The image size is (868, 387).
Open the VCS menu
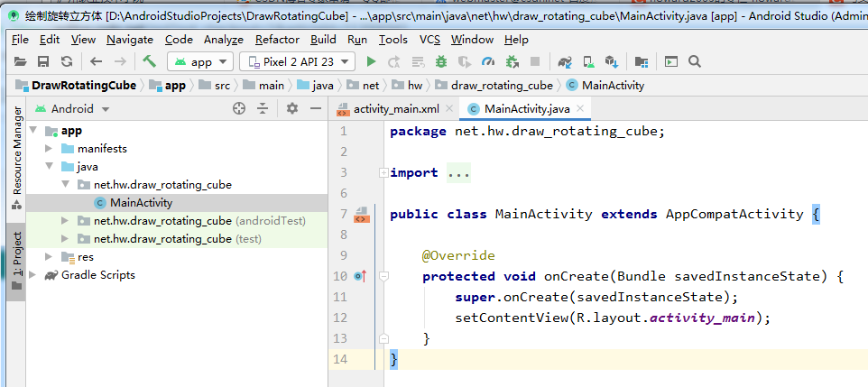point(429,40)
